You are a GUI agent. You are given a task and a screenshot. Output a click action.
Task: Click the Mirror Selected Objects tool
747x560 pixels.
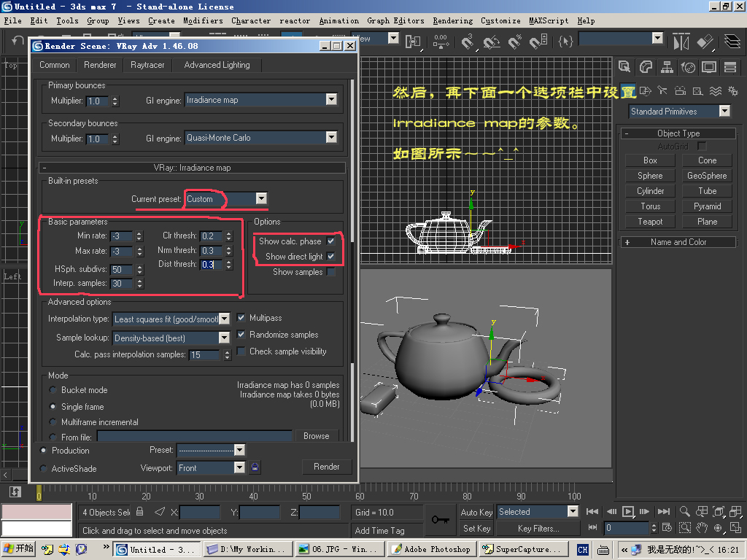point(681,42)
